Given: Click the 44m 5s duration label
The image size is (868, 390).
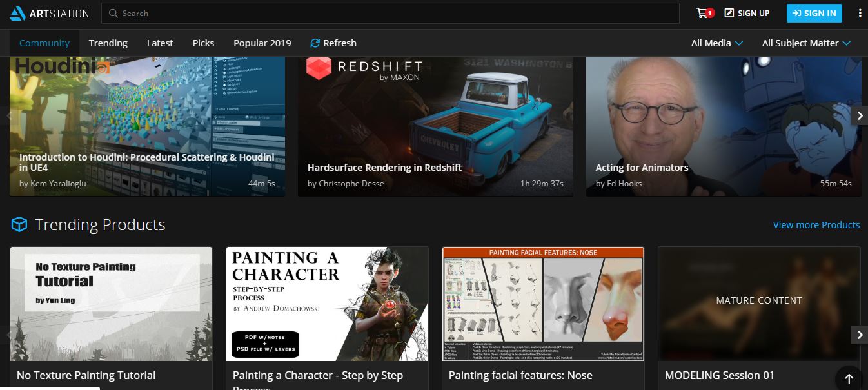Looking at the screenshot, I should (262, 184).
